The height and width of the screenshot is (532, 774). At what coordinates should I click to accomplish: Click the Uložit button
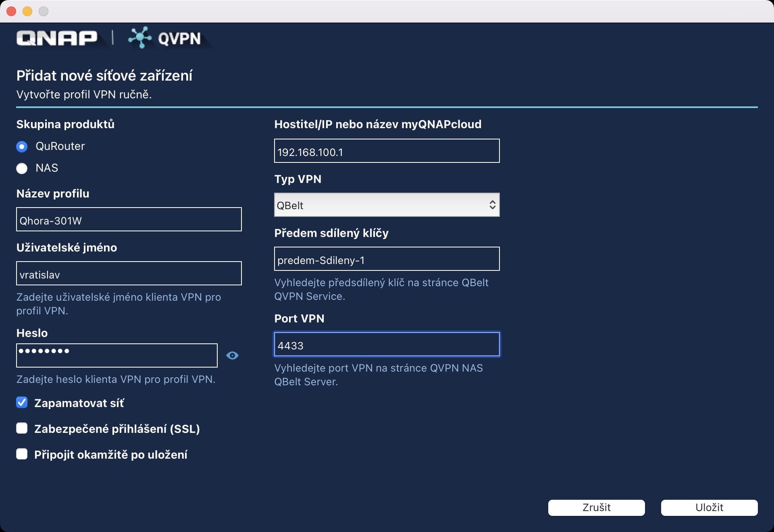point(709,507)
